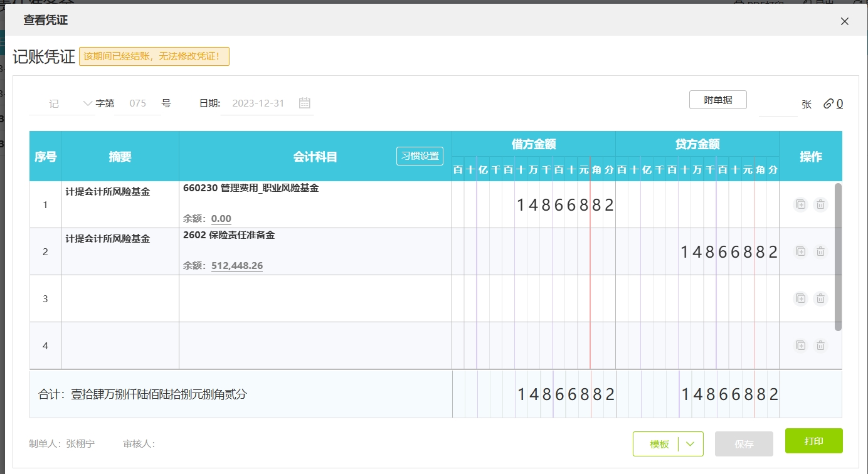The image size is (868, 474).
Task: Click balance link 512,448.26
Action: click(x=237, y=266)
